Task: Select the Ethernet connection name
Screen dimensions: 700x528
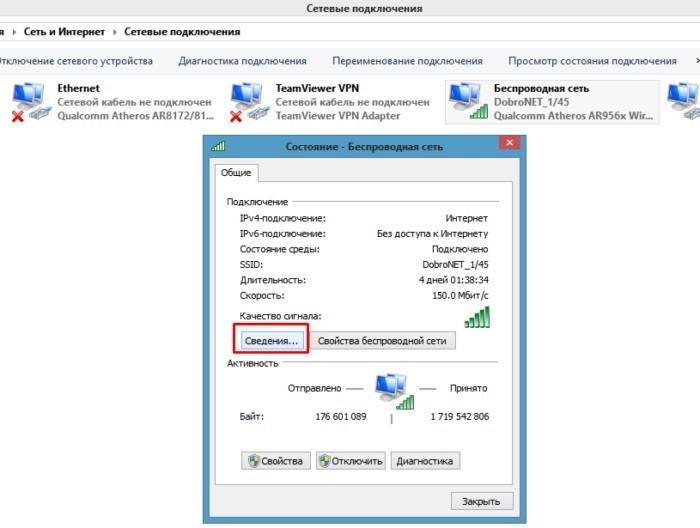Action: coord(79,88)
